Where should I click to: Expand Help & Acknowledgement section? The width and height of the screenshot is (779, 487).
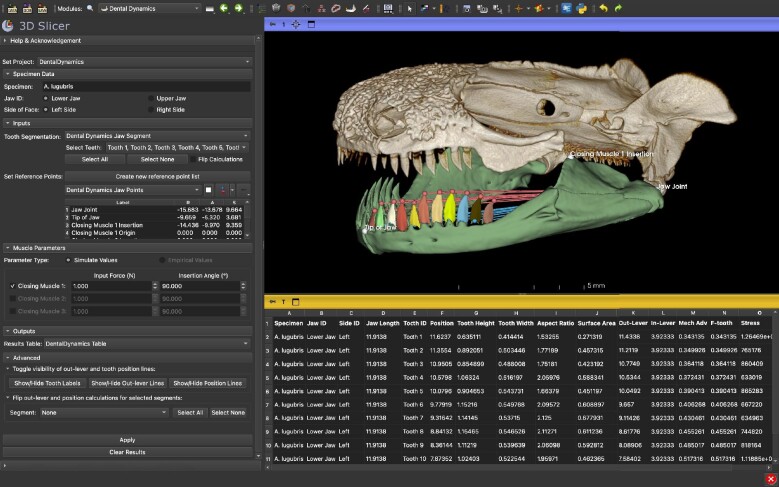point(5,41)
